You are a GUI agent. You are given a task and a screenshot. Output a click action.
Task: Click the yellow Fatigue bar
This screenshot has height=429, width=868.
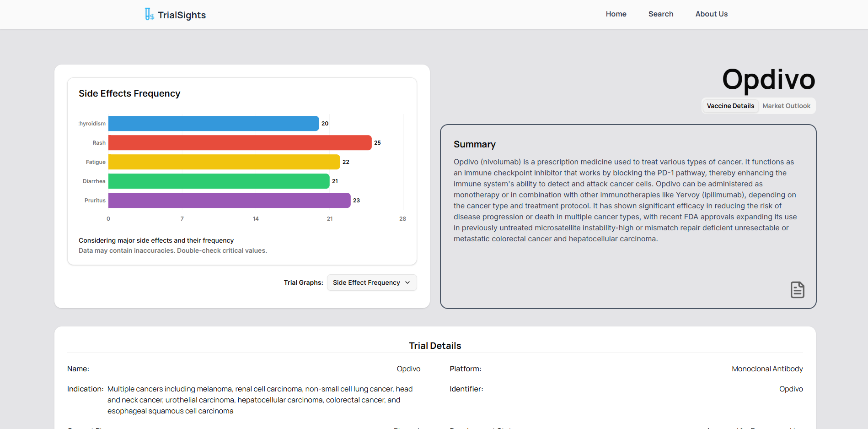pos(224,162)
